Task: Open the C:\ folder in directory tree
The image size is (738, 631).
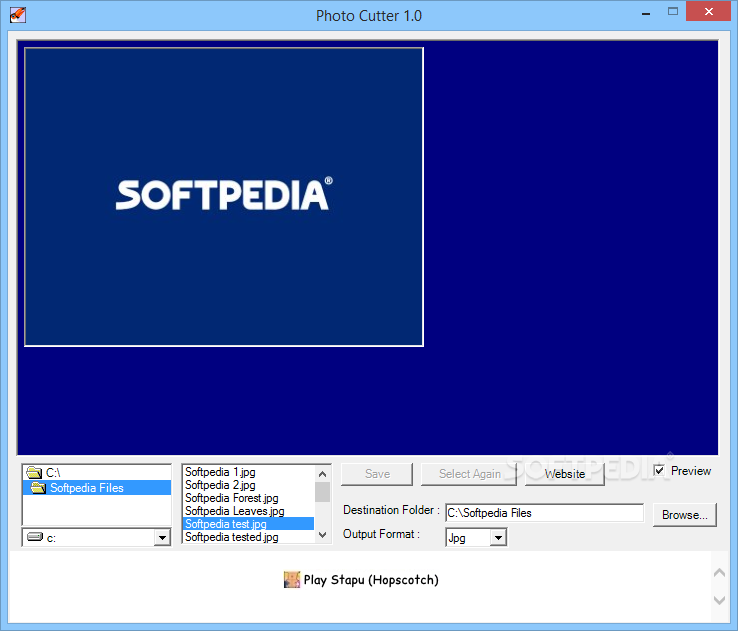Action: tap(96, 472)
